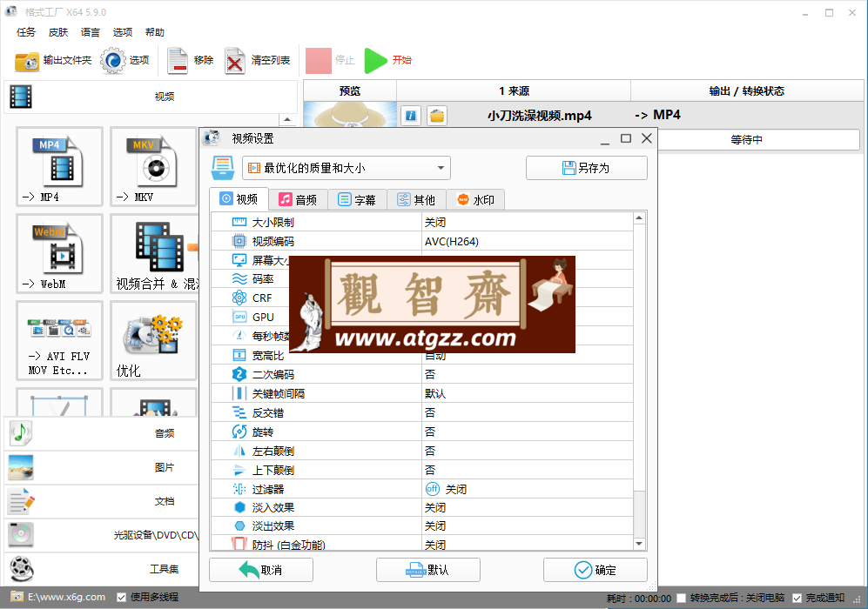Open the 任务 menu

point(26,32)
